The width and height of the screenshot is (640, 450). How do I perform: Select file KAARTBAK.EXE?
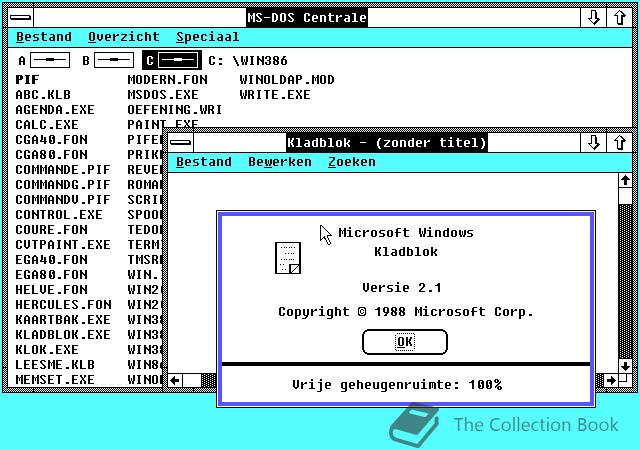[63, 320]
